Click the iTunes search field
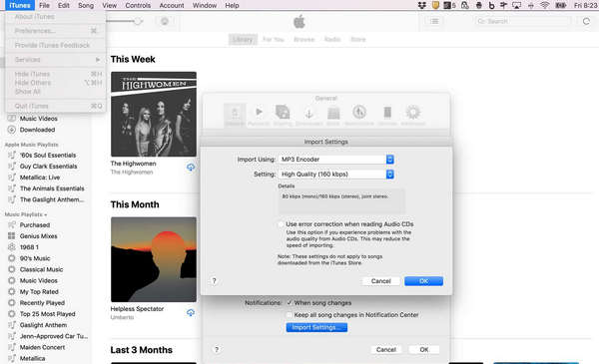The image size is (599, 364). point(522,21)
